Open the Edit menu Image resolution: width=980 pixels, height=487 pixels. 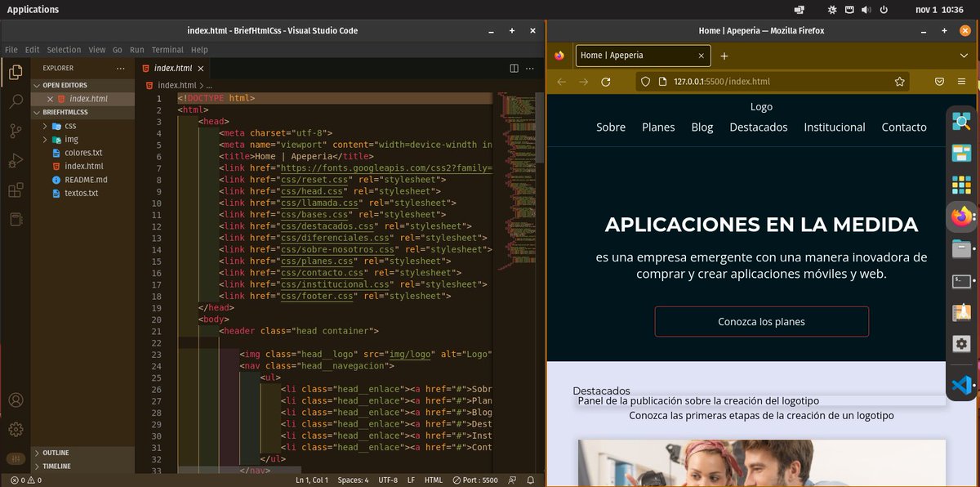32,50
